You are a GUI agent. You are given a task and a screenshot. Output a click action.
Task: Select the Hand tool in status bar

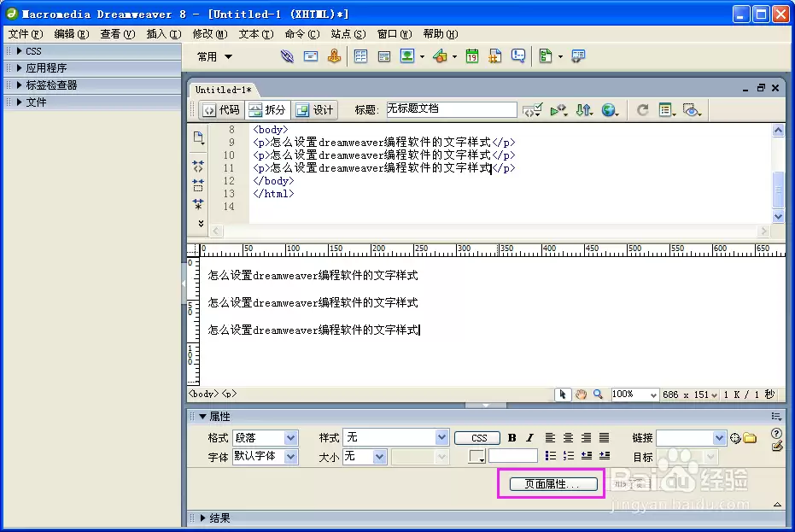pyautogui.click(x=581, y=395)
